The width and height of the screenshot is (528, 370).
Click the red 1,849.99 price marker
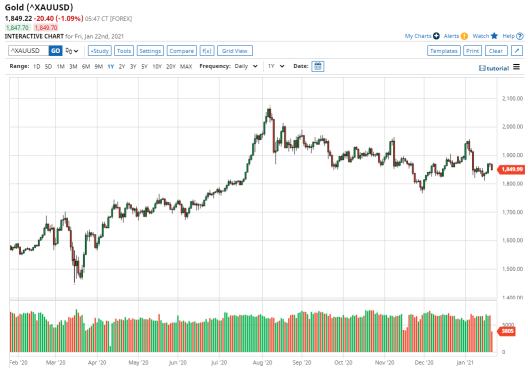click(512, 169)
